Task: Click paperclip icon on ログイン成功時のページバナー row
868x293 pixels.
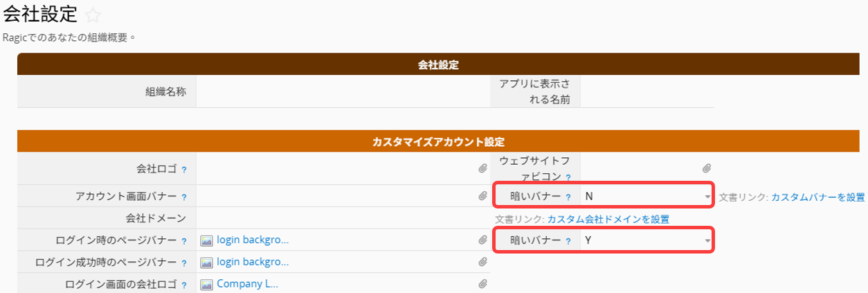Action: tap(483, 262)
